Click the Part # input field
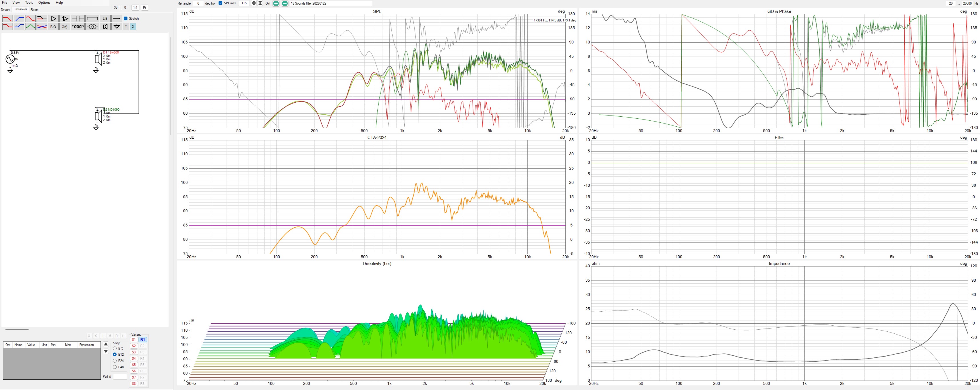 pos(120,377)
